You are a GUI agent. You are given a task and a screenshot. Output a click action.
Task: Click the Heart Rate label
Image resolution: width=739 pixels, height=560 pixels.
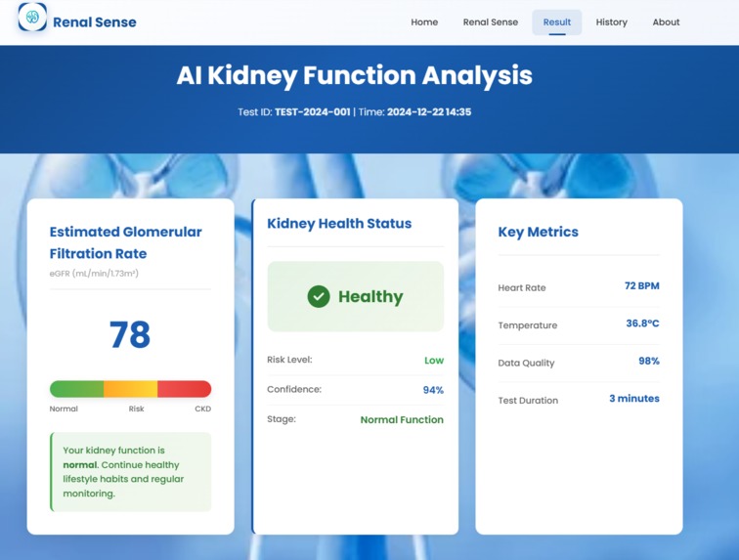(522, 288)
